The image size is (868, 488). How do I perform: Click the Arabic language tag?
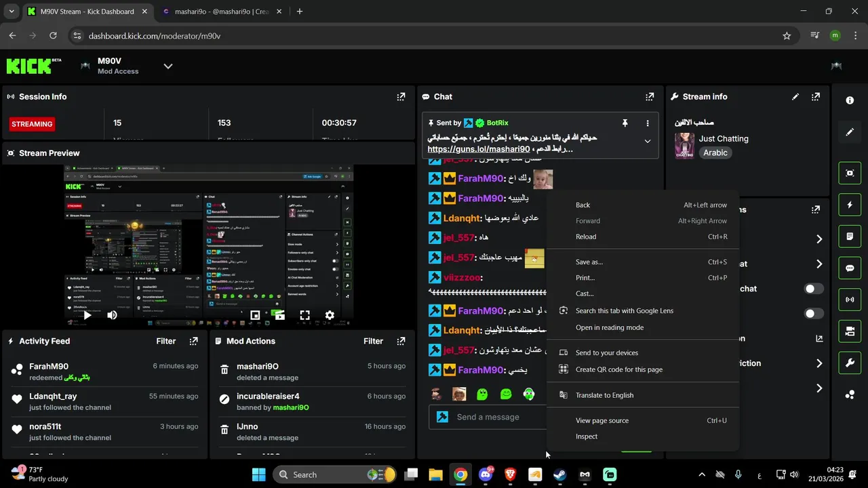click(715, 152)
